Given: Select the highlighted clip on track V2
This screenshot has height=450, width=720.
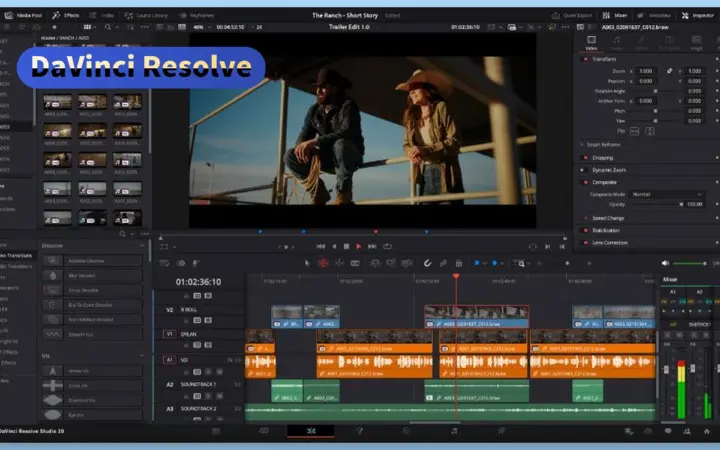Looking at the screenshot, I should tap(477, 316).
